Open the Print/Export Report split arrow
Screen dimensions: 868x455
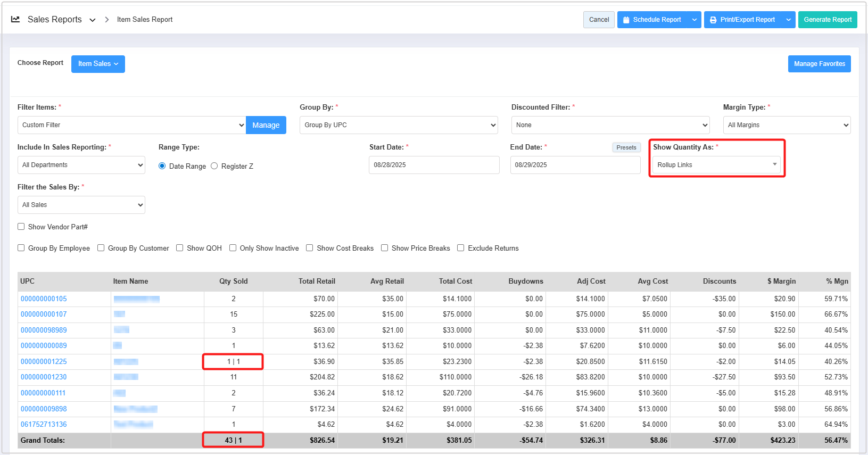tap(788, 20)
